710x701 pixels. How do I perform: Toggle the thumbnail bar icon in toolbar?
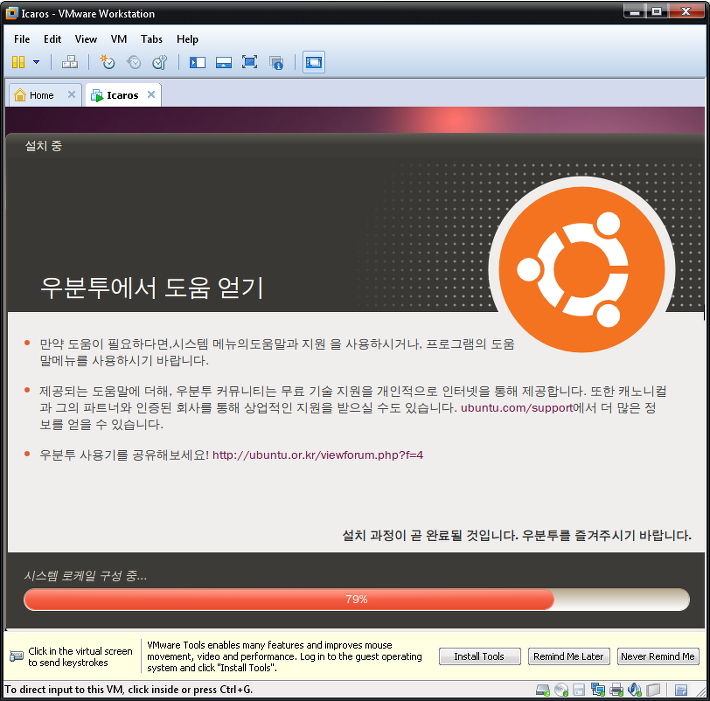pos(224,62)
